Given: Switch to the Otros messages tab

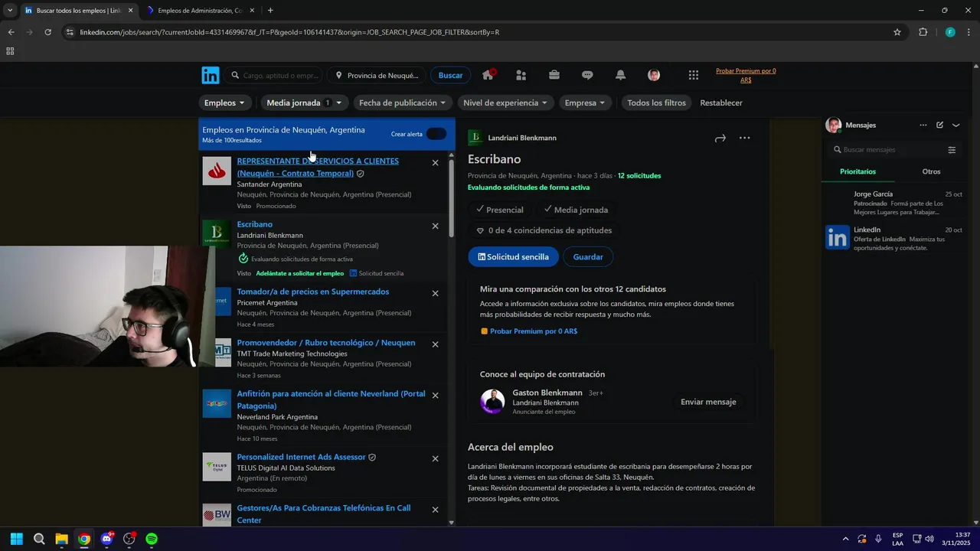Looking at the screenshot, I should [931, 171].
